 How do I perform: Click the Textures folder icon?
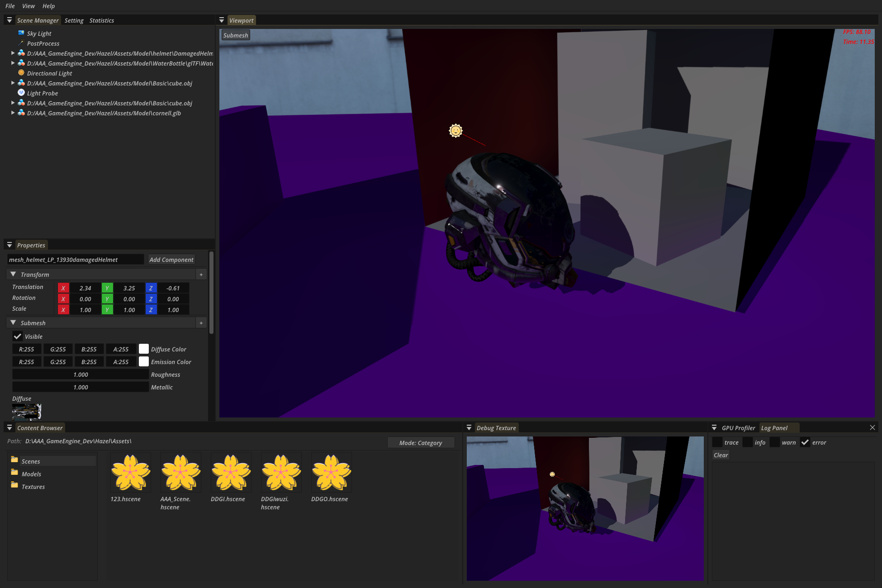click(x=14, y=486)
